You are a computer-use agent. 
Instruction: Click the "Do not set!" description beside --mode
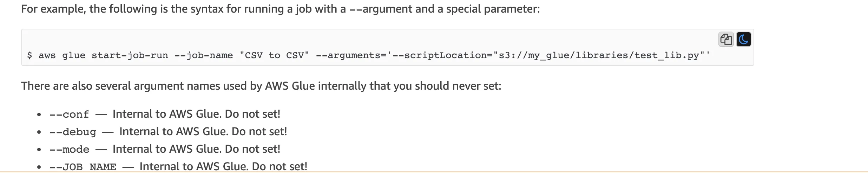252,149
